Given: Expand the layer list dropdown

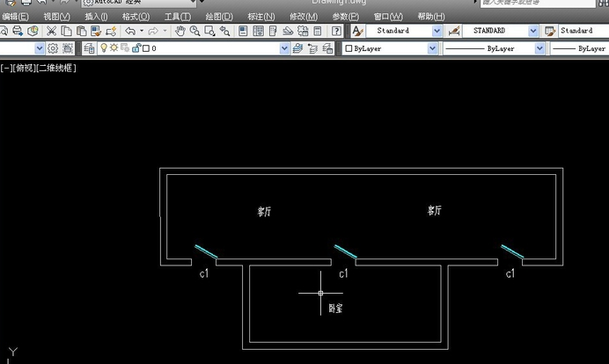Looking at the screenshot, I should [284, 48].
